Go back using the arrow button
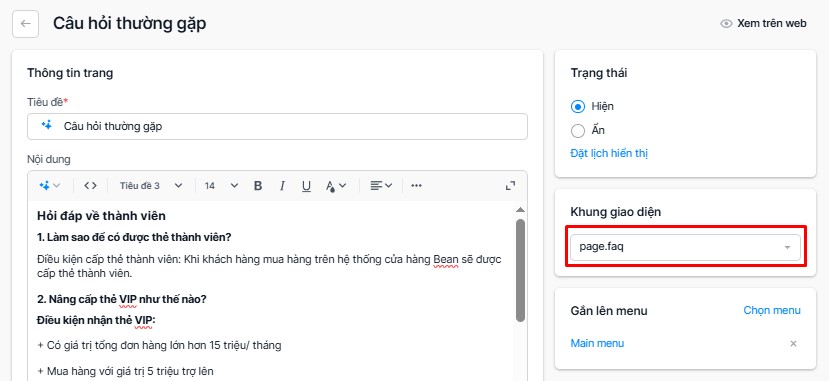Viewport: 829px width, 381px height. [x=25, y=24]
